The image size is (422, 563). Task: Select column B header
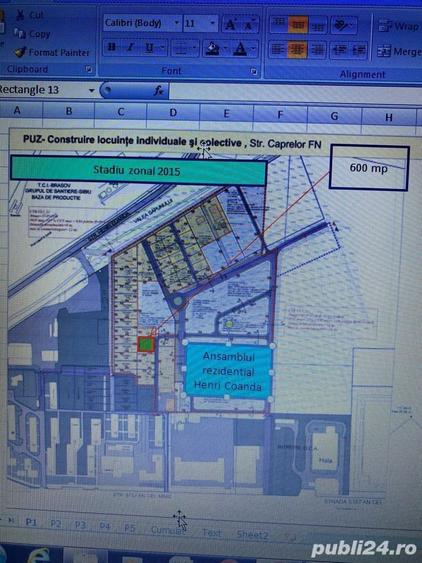(69, 111)
